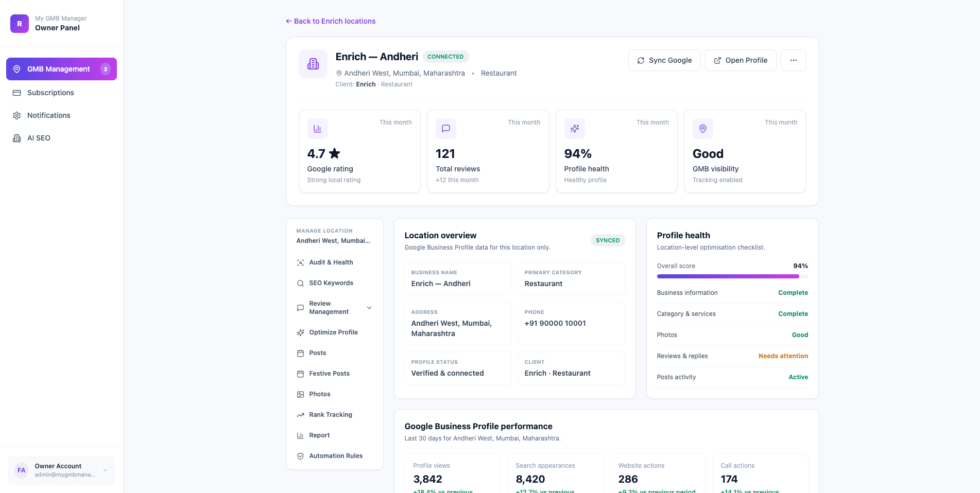Screen dimensions: 980x493
Task: Click the Call actions value 174
Action: coord(729,479)
